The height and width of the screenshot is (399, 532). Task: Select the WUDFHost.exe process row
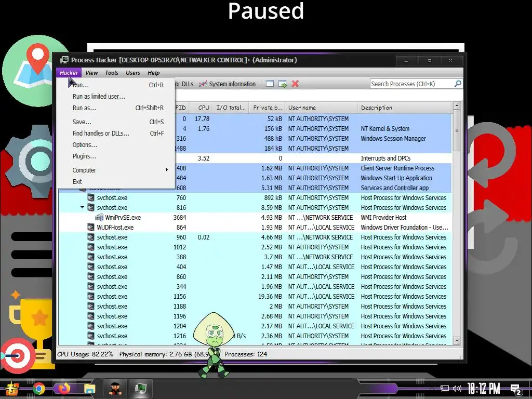(255, 228)
